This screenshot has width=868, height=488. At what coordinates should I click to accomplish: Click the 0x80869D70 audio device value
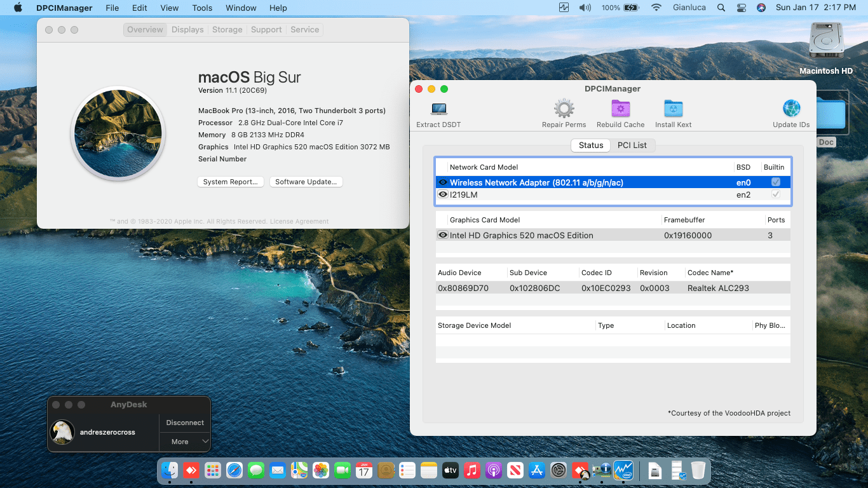click(463, 288)
